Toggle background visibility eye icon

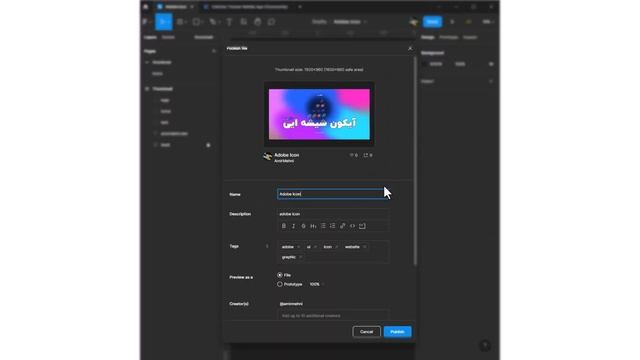(491, 64)
